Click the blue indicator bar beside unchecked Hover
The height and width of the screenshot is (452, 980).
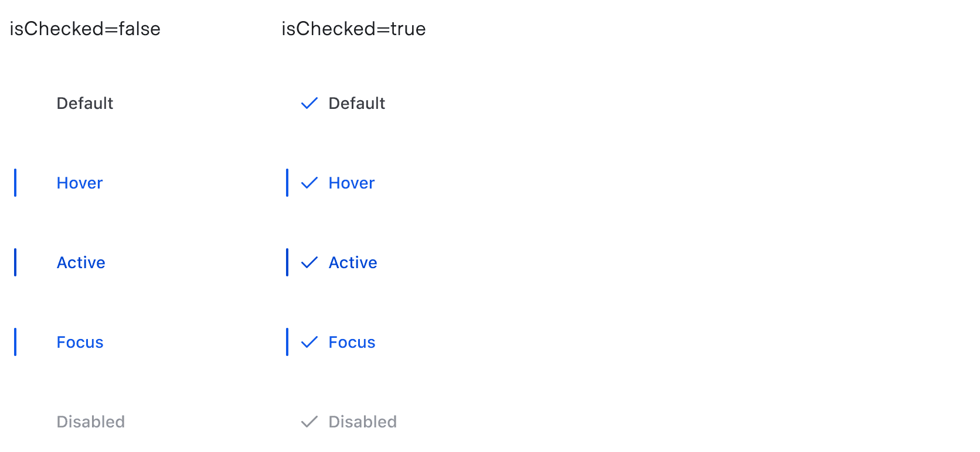pyautogui.click(x=15, y=183)
